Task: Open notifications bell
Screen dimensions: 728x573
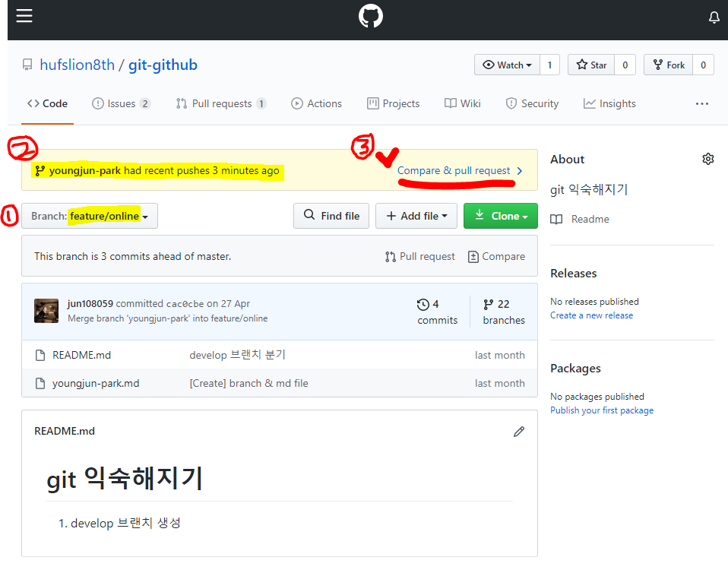Action: coord(714,17)
